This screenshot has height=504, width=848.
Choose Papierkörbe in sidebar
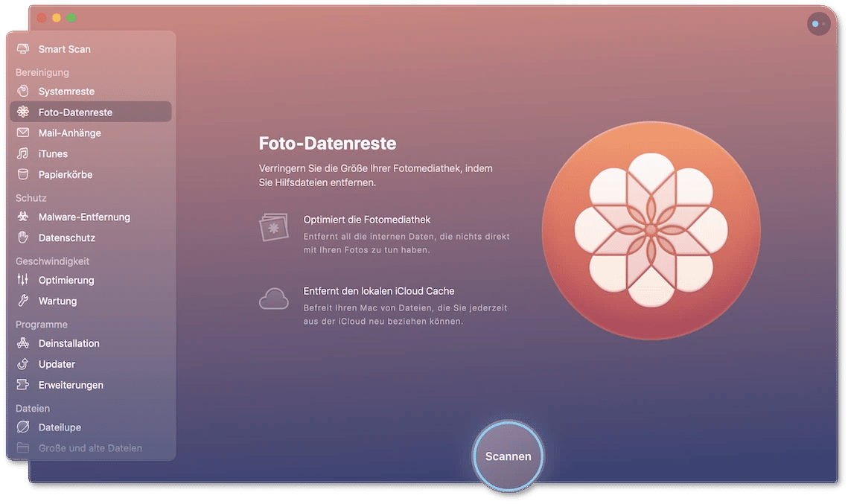90,174
